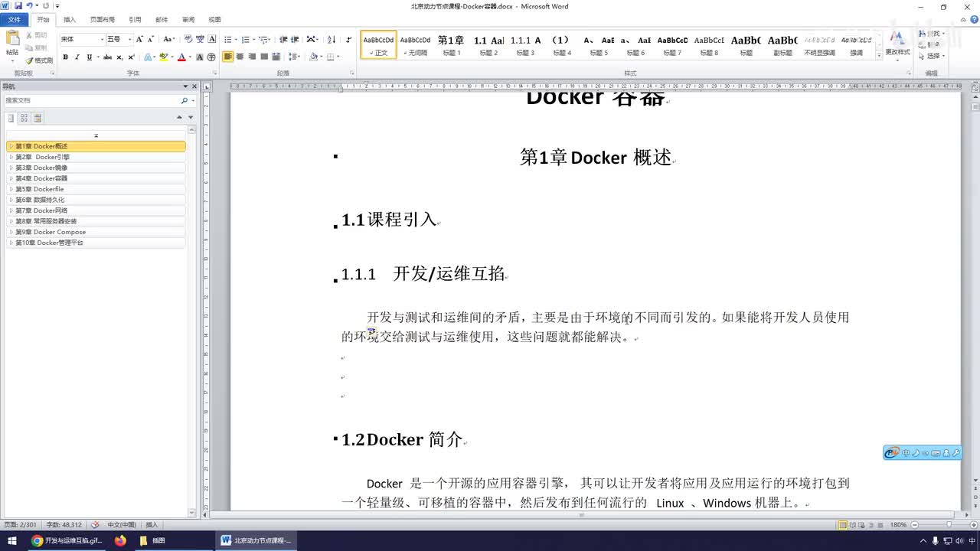Viewport: 980px width, 551px height.
Task: Toggle superscript formatting
Action: pos(131,57)
